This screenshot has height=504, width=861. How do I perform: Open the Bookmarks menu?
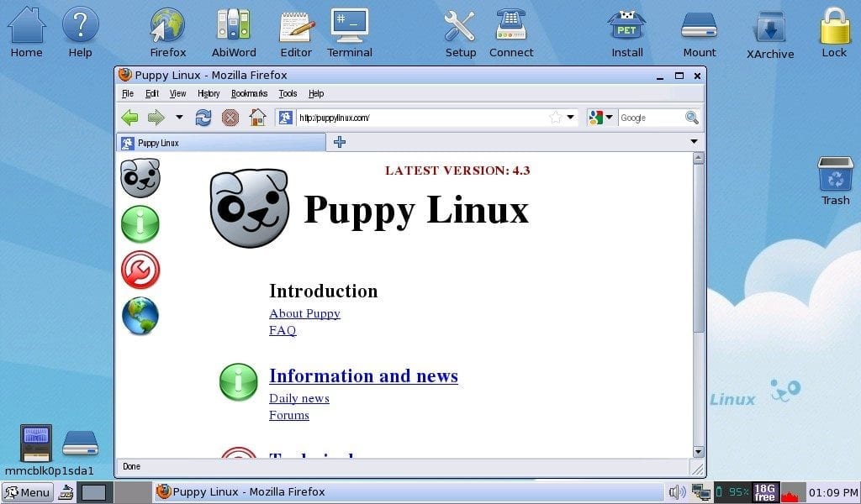(x=249, y=94)
